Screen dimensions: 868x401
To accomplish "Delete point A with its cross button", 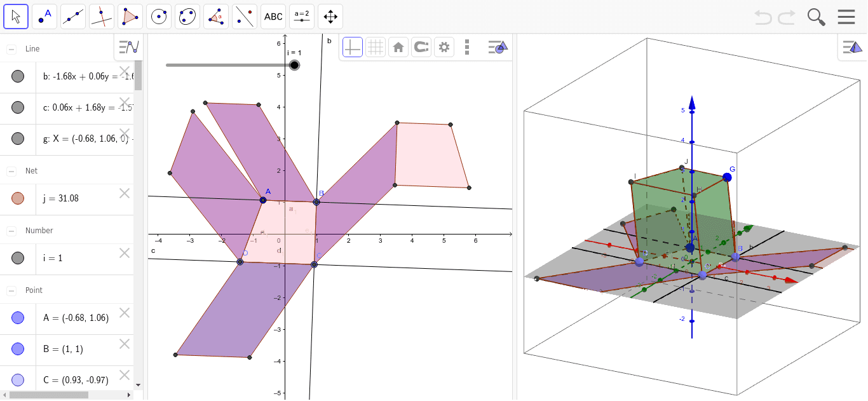I will 125,313.
